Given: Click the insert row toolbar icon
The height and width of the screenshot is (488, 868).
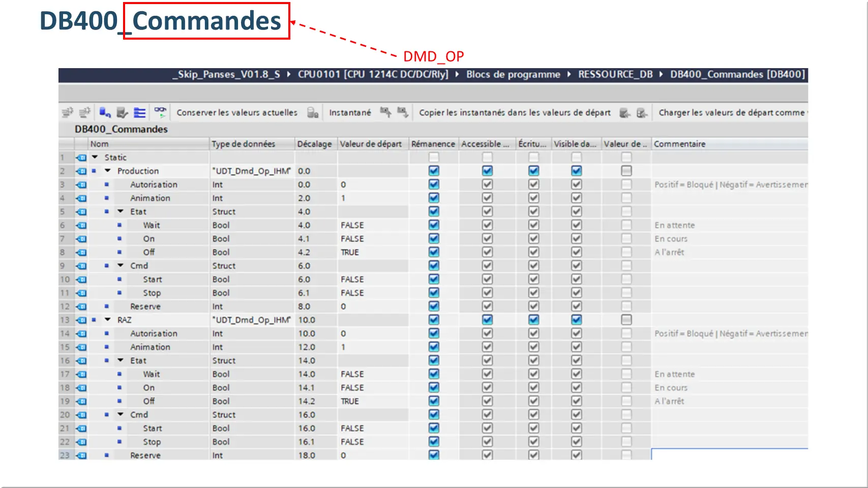Looking at the screenshot, I should [x=67, y=112].
